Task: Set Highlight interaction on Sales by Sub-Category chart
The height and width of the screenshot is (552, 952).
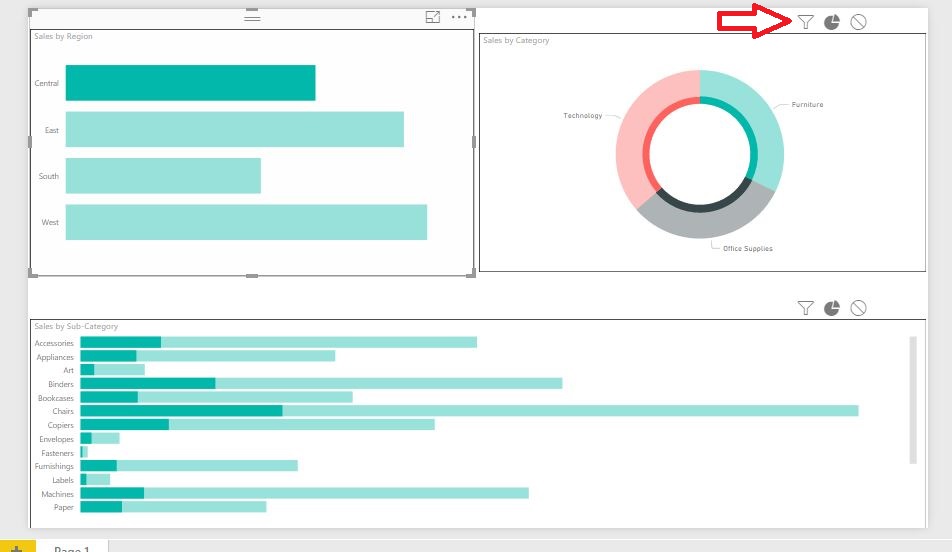Action: (832, 308)
